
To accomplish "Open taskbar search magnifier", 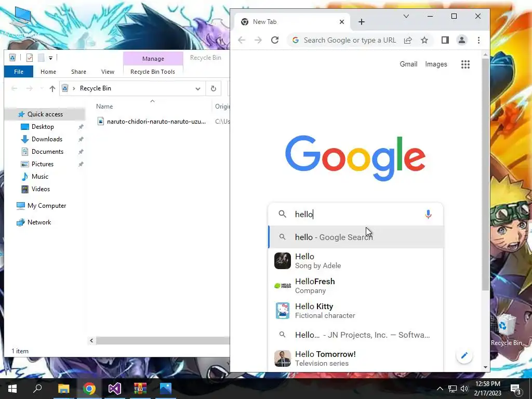I will click(x=37, y=389).
